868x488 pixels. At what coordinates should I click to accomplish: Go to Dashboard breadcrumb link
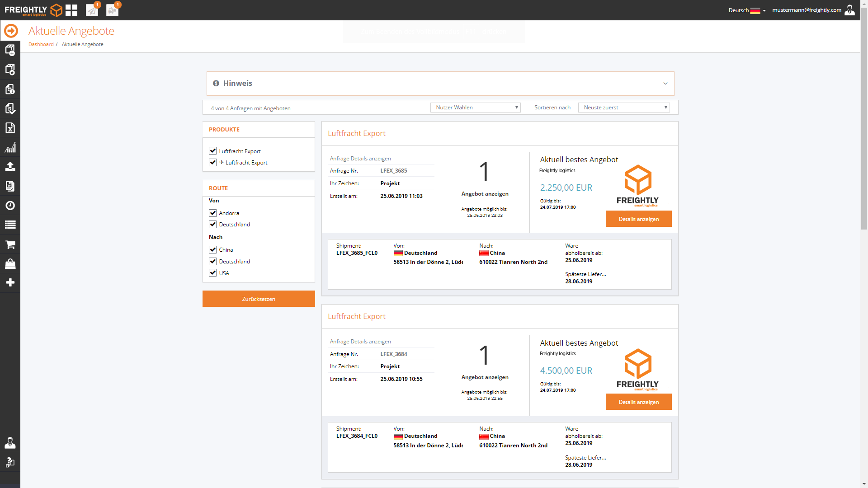click(41, 44)
